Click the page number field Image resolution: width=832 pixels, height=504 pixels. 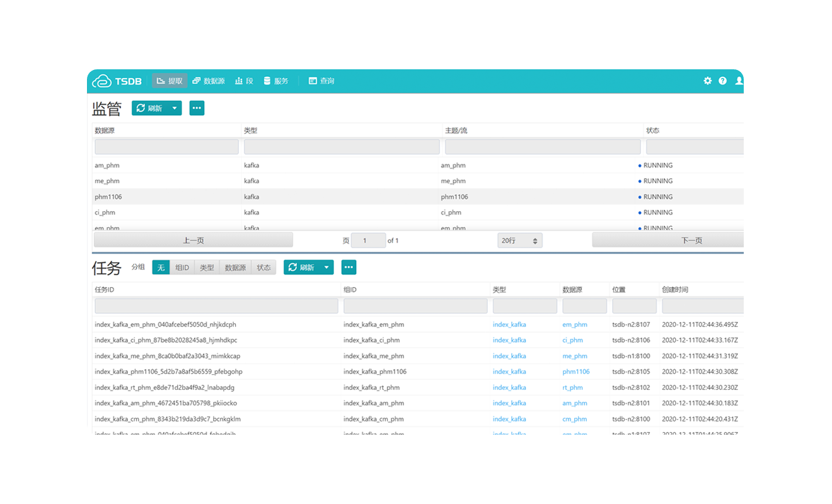click(368, 240)
